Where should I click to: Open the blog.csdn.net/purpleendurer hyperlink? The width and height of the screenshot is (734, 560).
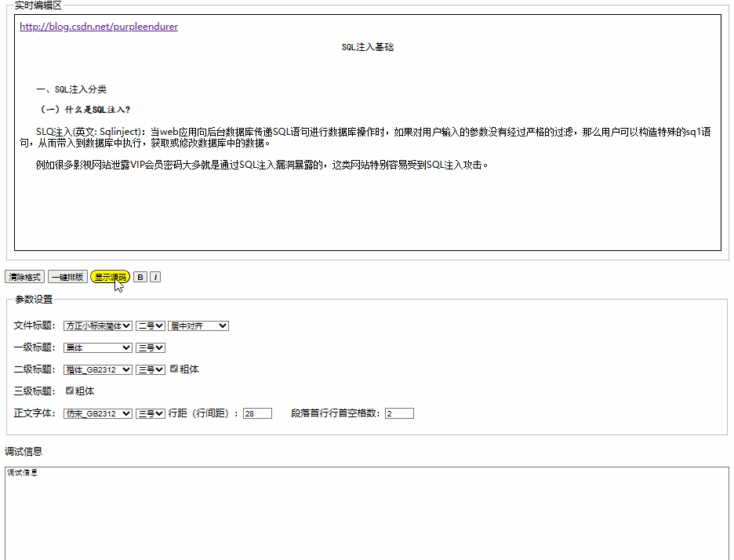click(x=97, y=26)
